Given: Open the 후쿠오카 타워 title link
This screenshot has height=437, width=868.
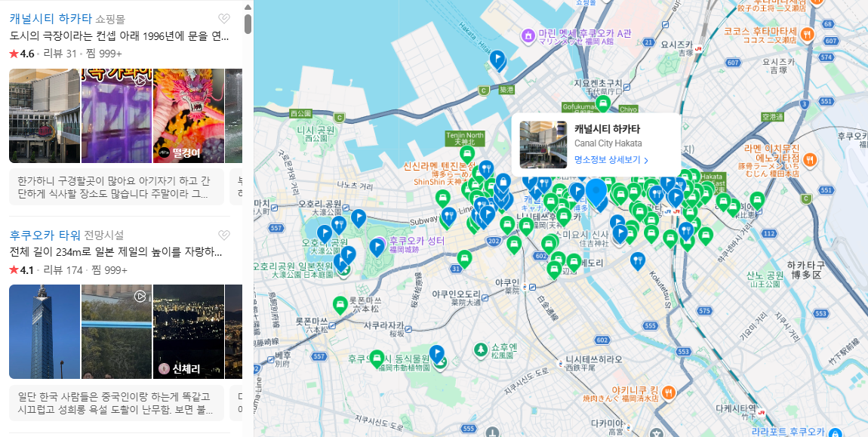Looking at the screenshot, I should click(x=45, y=235).
